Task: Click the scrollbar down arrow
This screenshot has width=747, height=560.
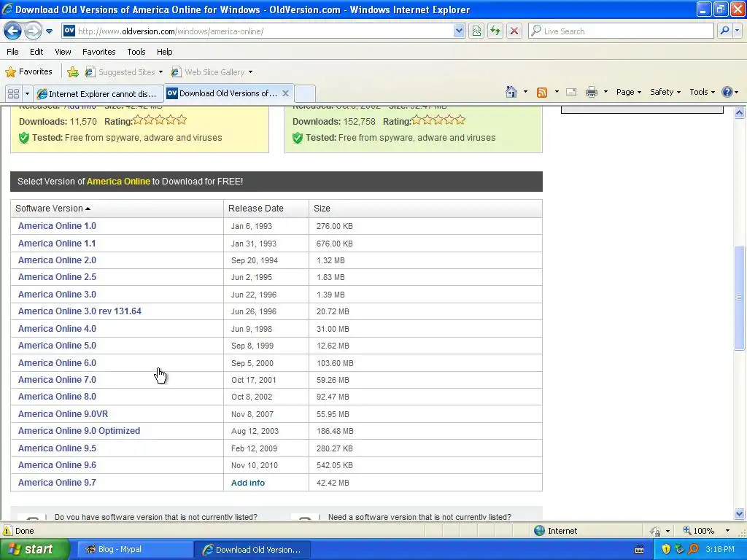Action: click(739, 514)
